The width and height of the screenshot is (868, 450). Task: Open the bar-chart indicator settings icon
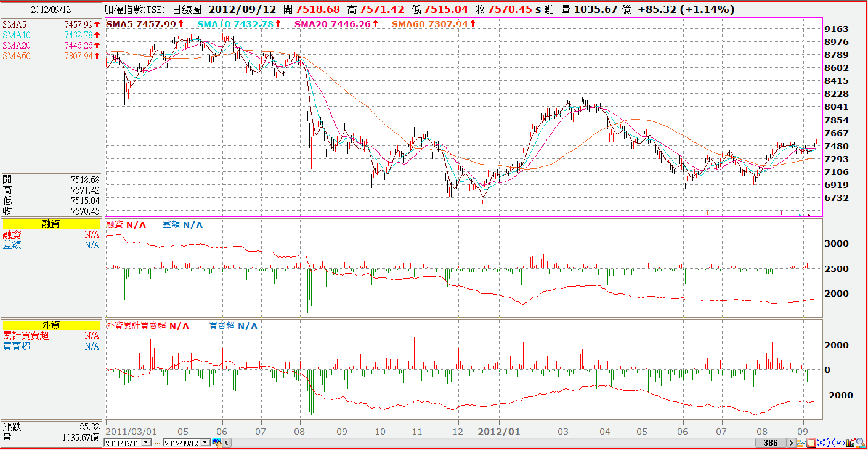(x=851, y=443)
